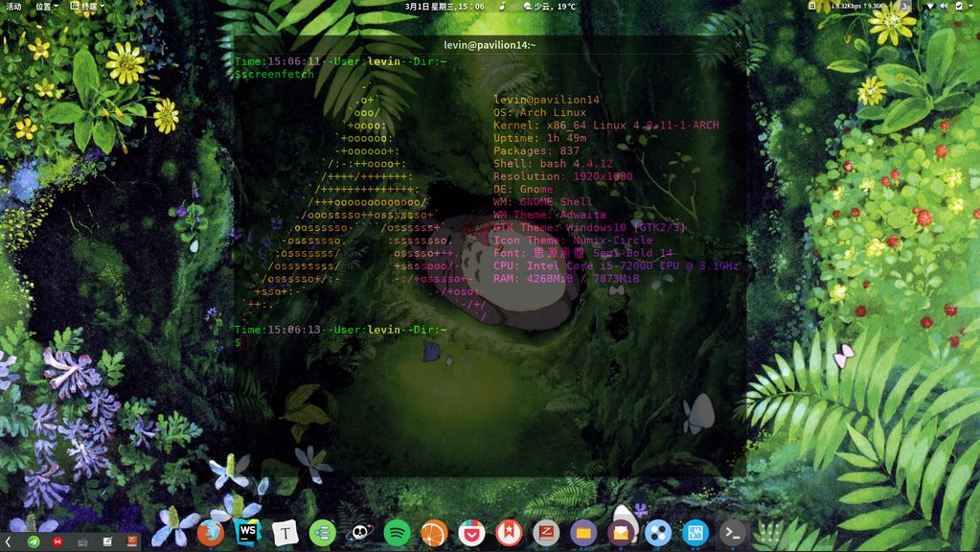Screen dimensions: 980x552
Task: Open the volume speaker indicator
Action: pyautogui.click(x=944, y=6)
